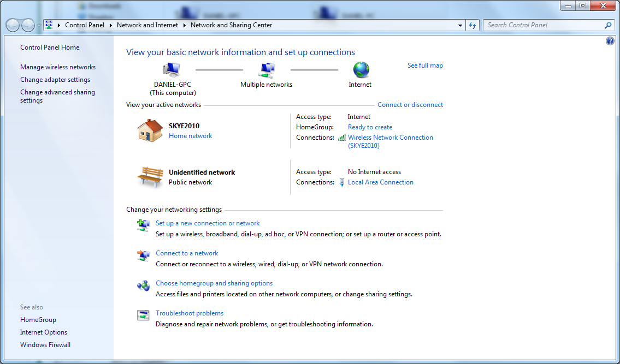Screen dimensions: 620x364
Task: Click the Internet globe icon
Action: click(x=361, y=70)
